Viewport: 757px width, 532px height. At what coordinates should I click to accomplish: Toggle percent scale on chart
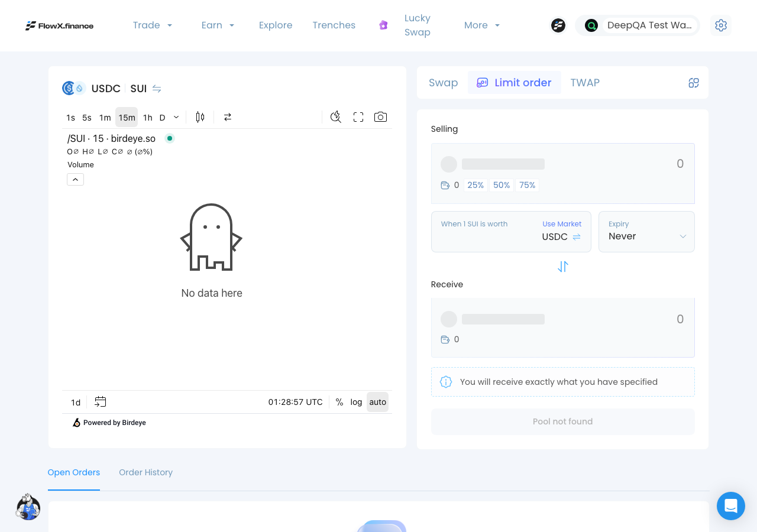(339, 402)
